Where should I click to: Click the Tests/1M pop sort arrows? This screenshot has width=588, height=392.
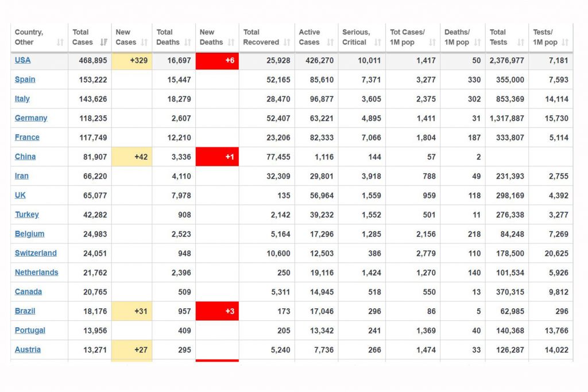pos(565,42)
